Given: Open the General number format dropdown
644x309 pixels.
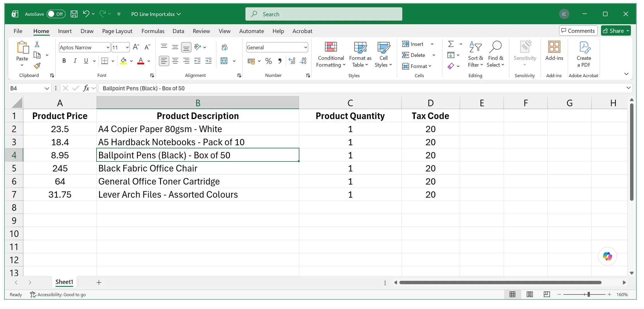Looking at the screenshot, I should [305, 48].
